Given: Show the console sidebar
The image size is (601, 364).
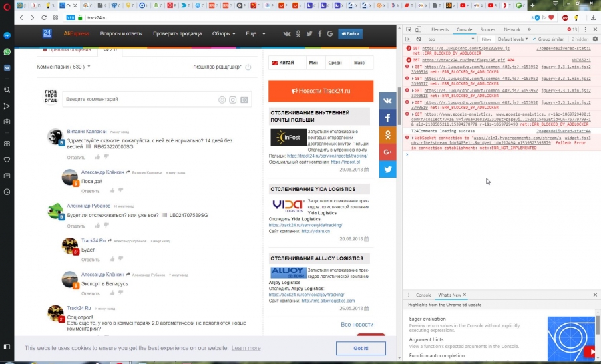Looking at the screenshot, I should pos(409,39).
